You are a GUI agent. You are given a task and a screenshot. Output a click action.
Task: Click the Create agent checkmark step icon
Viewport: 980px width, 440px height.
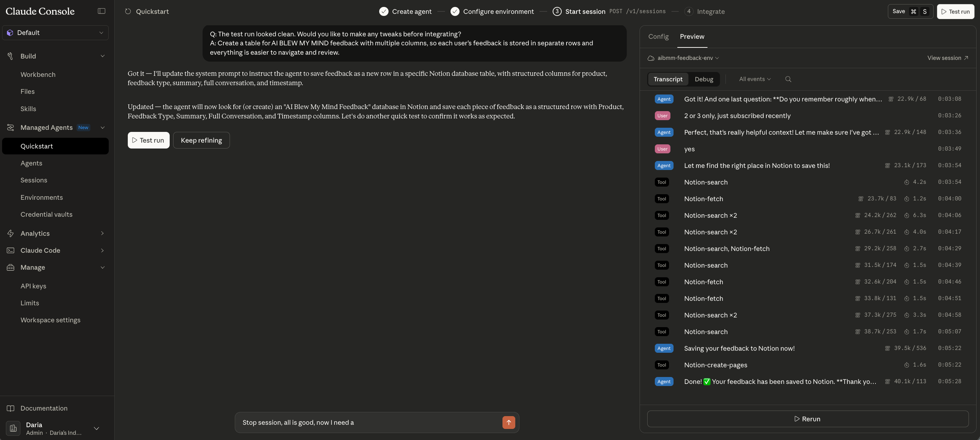tap(384, 11)
